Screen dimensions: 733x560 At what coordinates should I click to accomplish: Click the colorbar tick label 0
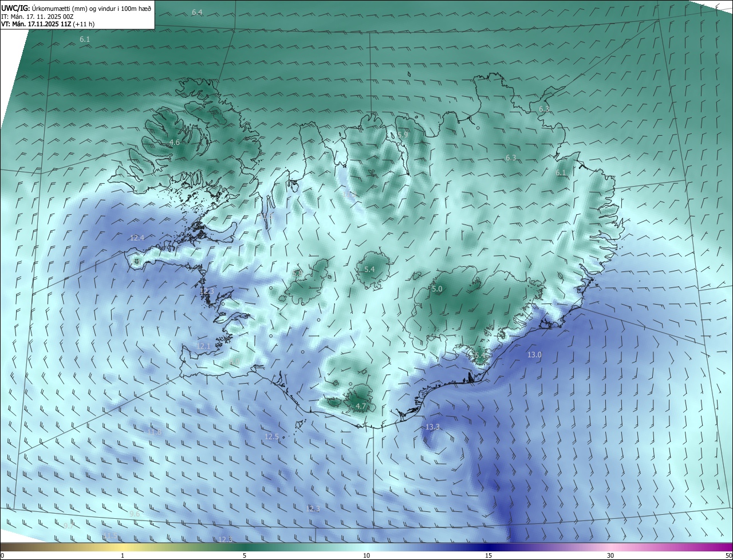(x=2, y=555)
